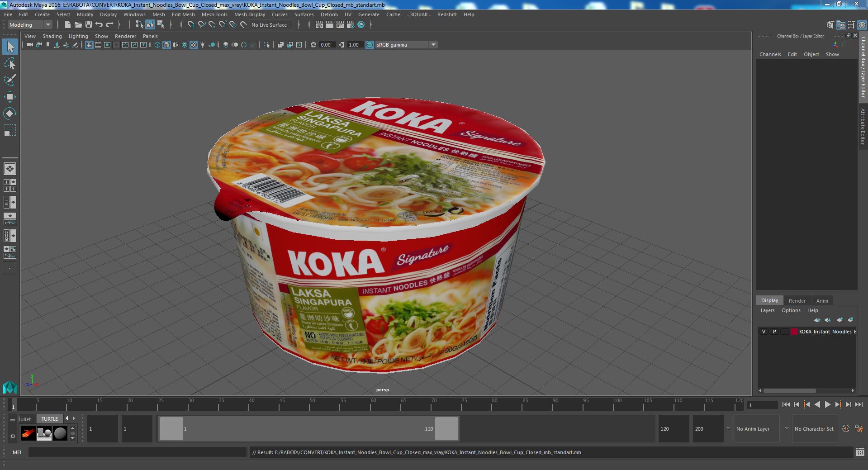
Task: Open animation preferences running figure icon
Action: pyautogui.click(x=859, y=428)
